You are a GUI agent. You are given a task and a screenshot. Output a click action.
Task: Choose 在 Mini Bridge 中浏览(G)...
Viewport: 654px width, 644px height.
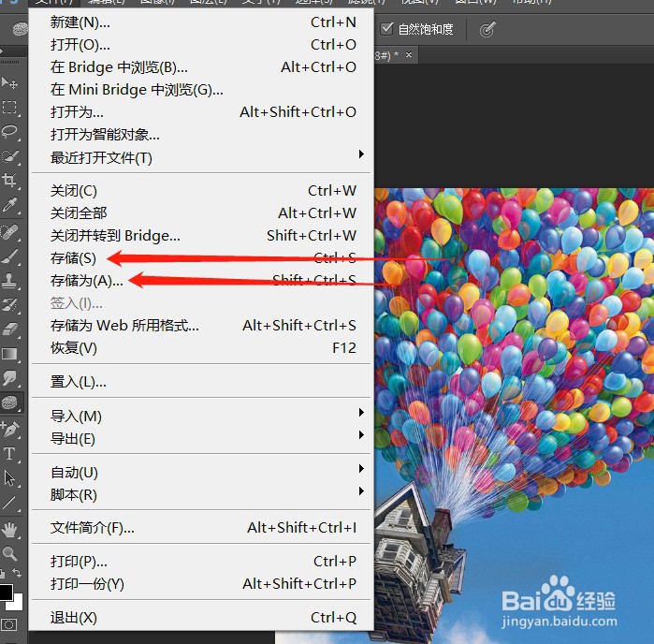(x=201, y=90)
